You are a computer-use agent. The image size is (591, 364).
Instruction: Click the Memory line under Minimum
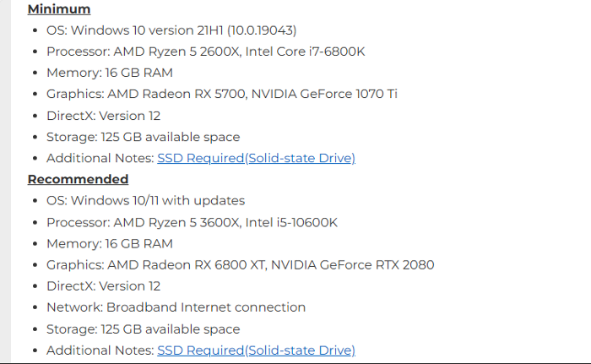pos(109,73)
